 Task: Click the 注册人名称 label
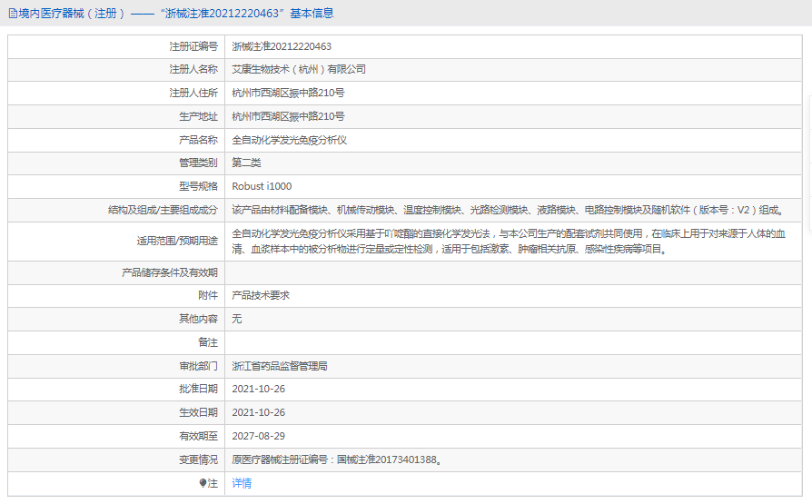coord(193,69)
